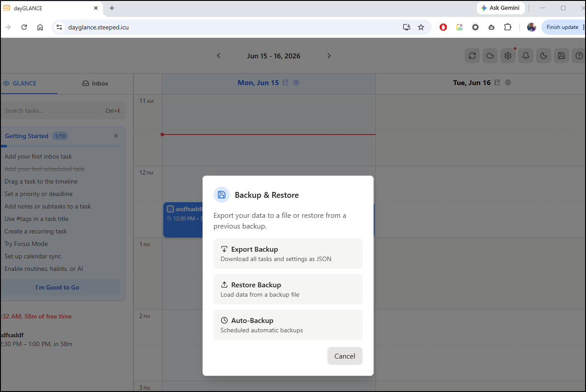Click 'Use #tags in a task title'
The image size is (586, 392).
37,219
